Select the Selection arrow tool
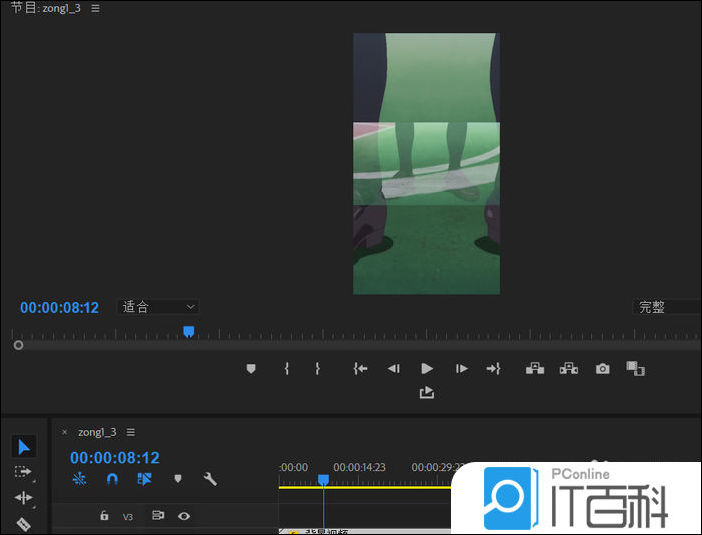 pyautogui.click(x=25, y=446)
